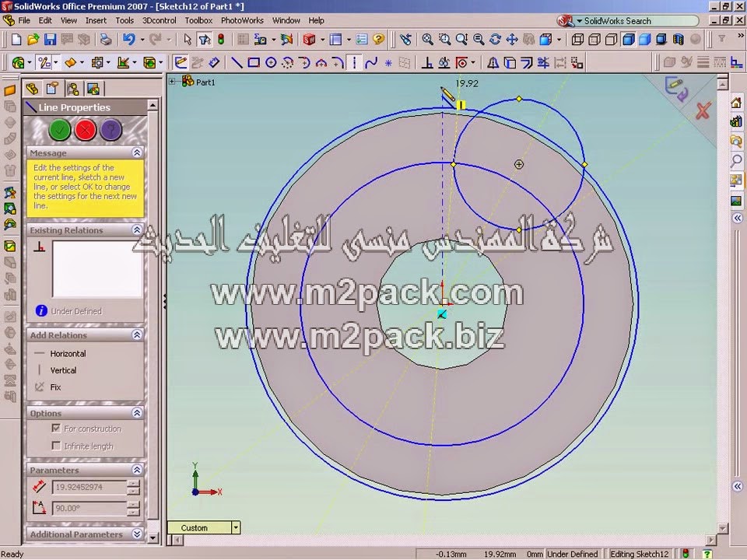Select the Rectangle sketch tool
Viewport: 747px width, 560px height.
tap(254, 62)
